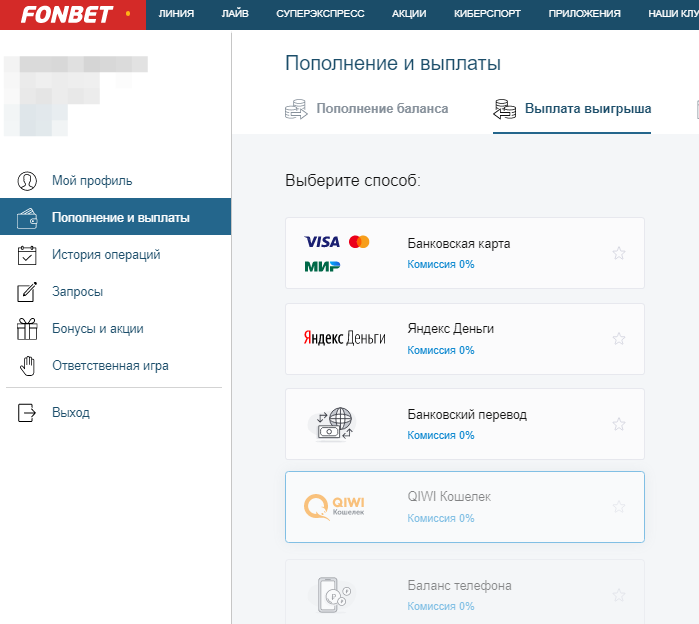Go to СУПЕРЭКСПРЕСС section

click(320, 14)
